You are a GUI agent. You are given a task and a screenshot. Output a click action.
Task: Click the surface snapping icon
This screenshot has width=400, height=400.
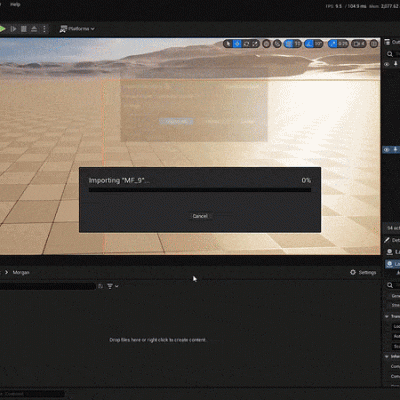coord(277,44)
